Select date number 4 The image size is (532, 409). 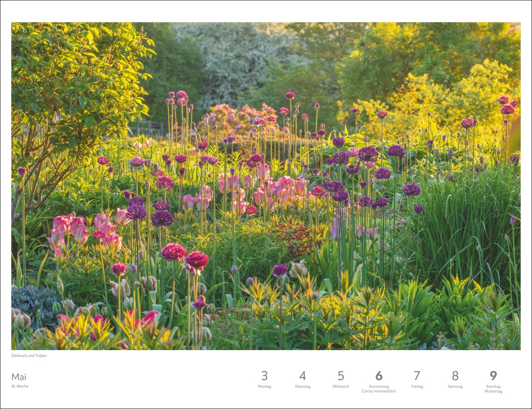pos(303,376)
